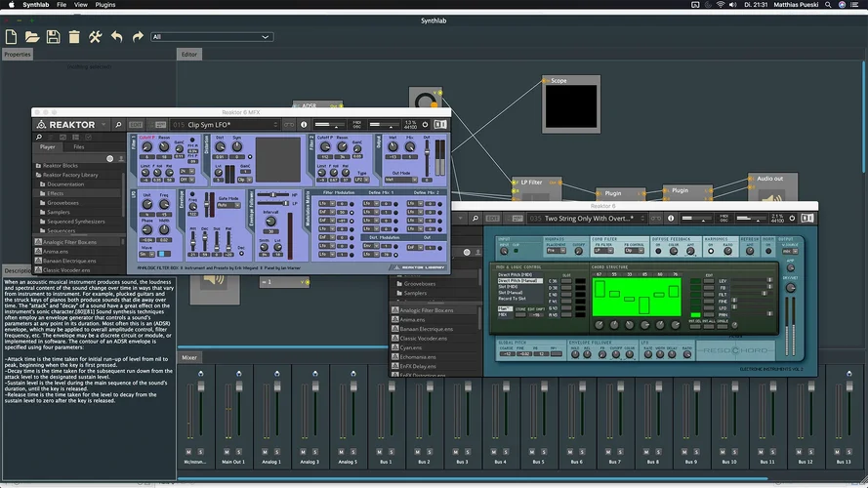The height and width of the screenshot is (488, 868).
Task: Click the distortion XY display pad
Action: pyautogui.click(x=278, y=159)
